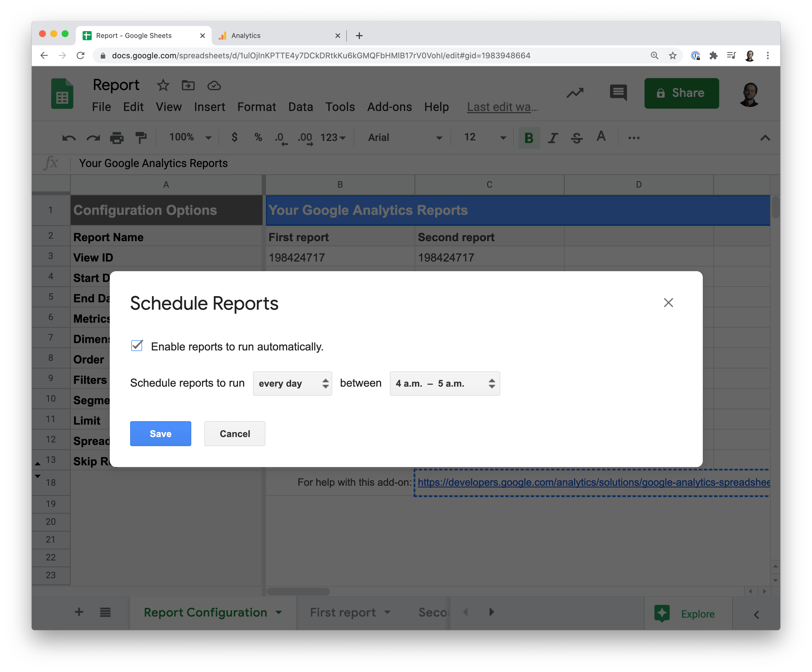Image resolution: width=812 pixels, height=672 pixels.
Task: Format as currency with dollar icon
Action: pyautogui.click(x=234, y=137)
